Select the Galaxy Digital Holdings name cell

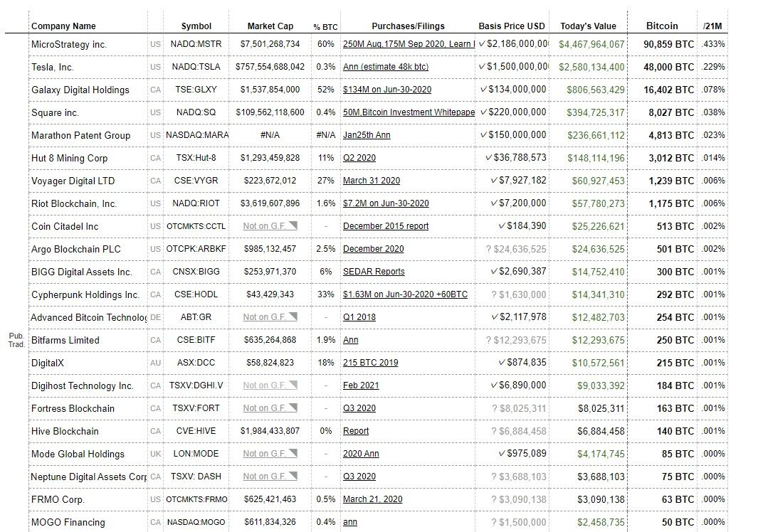pos(88,90)
